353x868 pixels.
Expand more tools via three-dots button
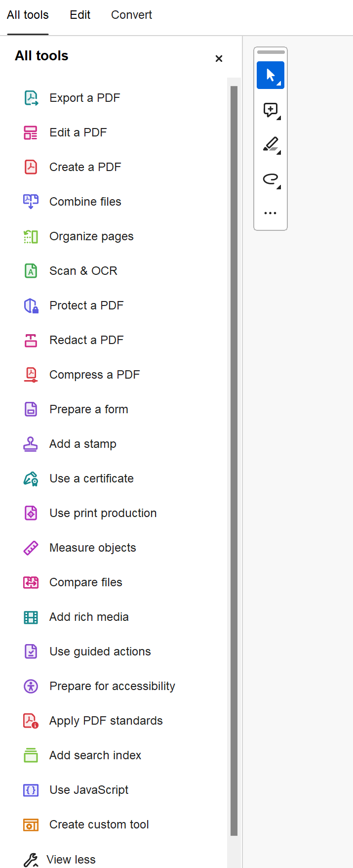coord(270,213)
